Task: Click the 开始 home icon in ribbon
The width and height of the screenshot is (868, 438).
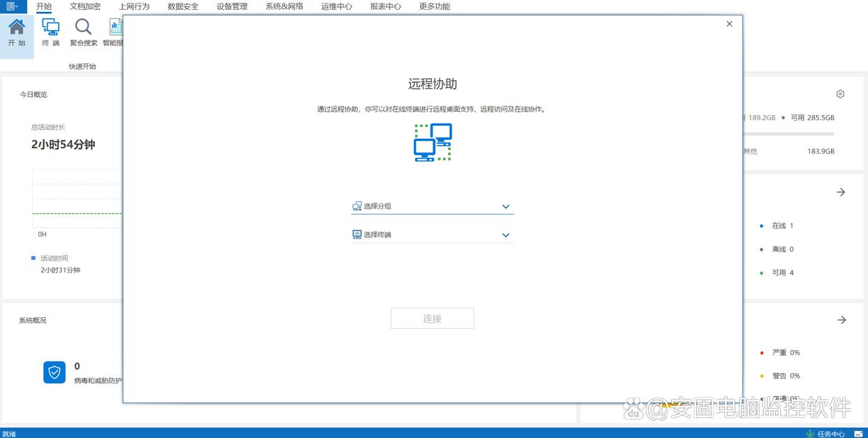Action: click(x=17, y=28)
